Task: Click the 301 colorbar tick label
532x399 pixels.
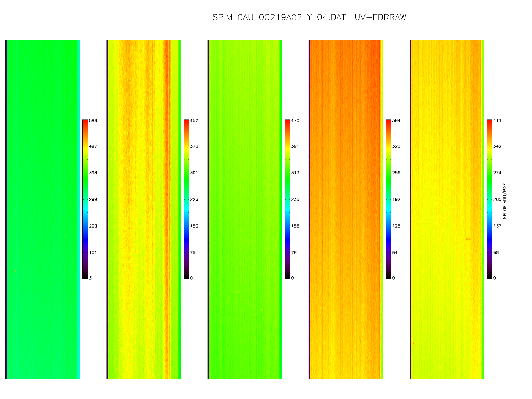Action: [x=194, y=173]
